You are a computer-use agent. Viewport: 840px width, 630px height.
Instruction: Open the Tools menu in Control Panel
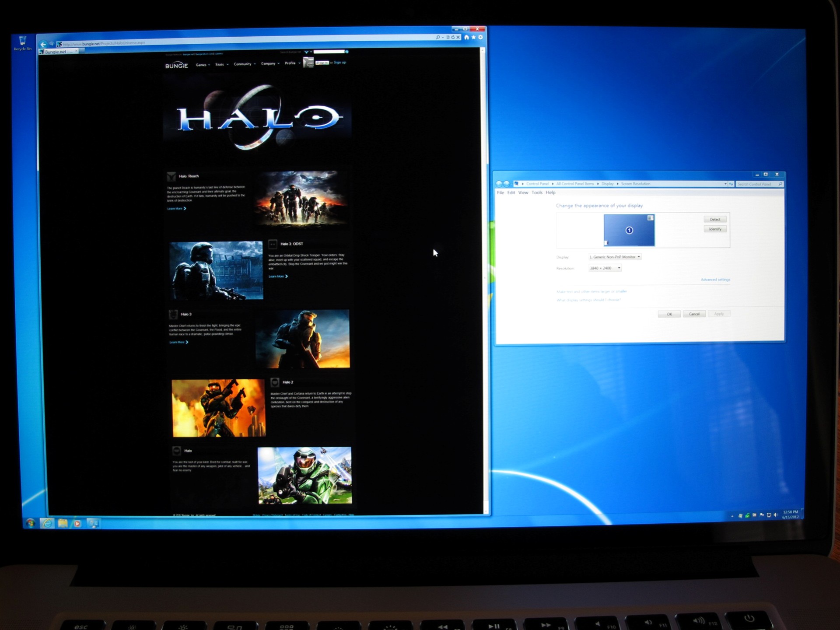(537, 192)
